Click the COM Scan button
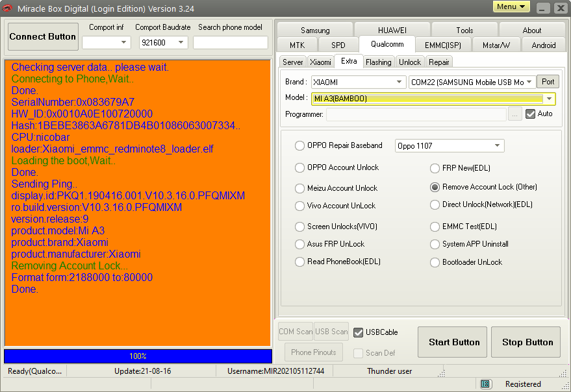Screen dimensions: 571x392 (296, 332)
